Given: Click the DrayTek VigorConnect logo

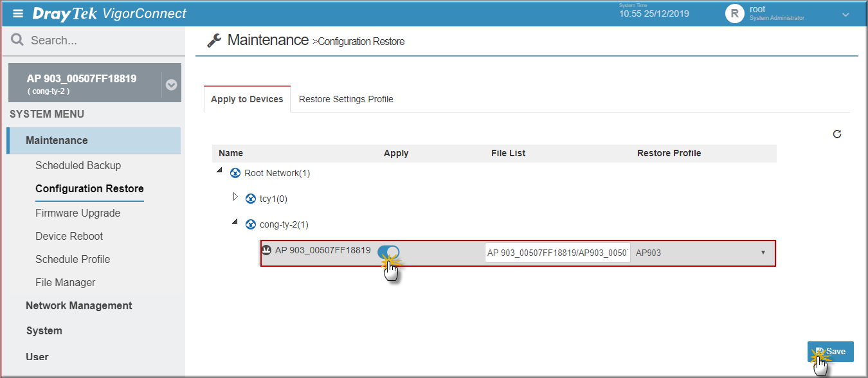Looking at the screenshot, I should click(109, 14).
